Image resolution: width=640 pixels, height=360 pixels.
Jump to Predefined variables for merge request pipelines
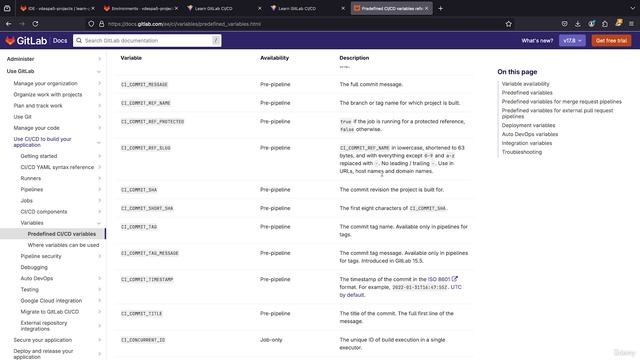tap(562, 101)
